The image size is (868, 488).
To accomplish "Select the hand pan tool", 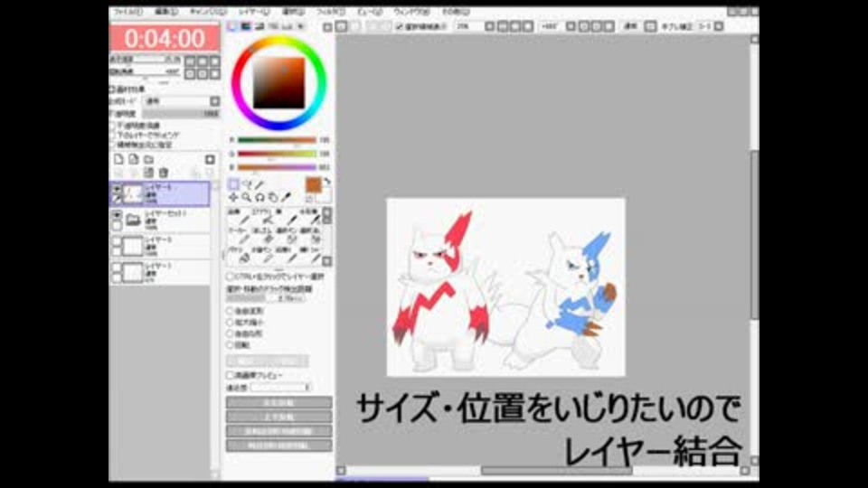I will click(x=273, y=197).
